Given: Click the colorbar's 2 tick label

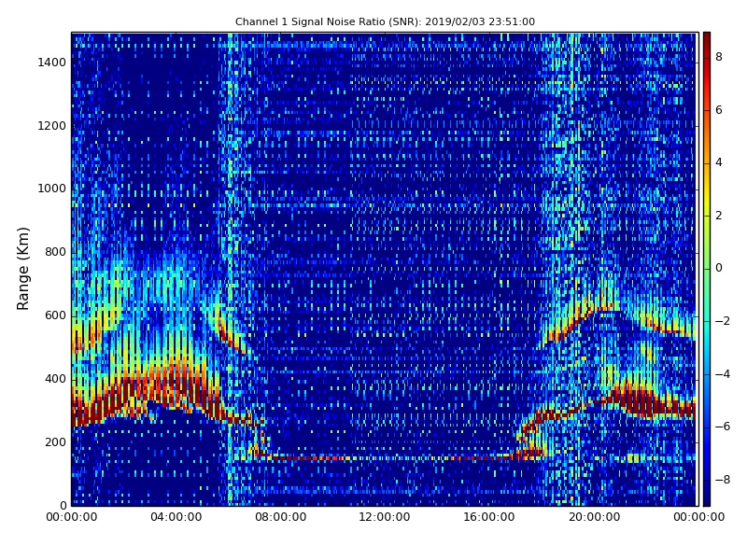Looking at the screenshot, I should point(719,216).
